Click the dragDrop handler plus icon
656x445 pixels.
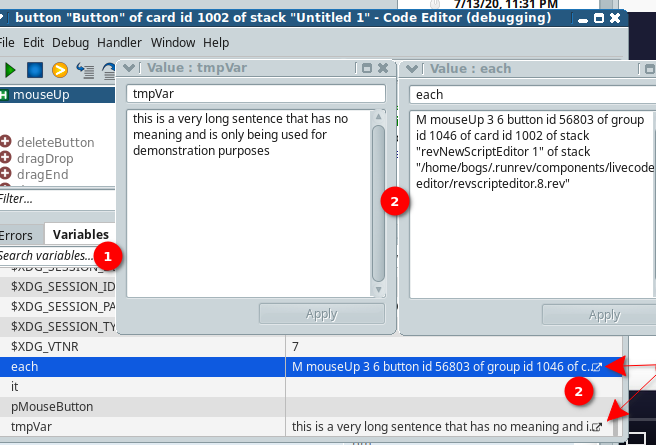click(x=6, y=158)
